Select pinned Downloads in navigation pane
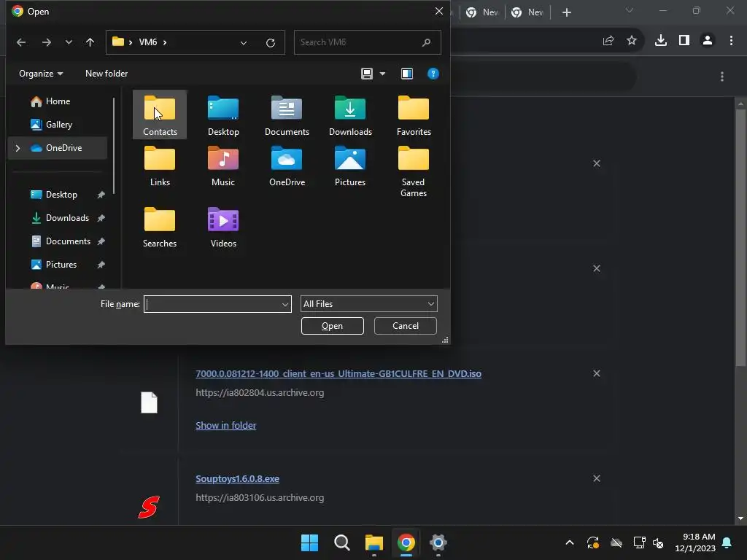This screenshot has height=560, width=747. [66, 217]
